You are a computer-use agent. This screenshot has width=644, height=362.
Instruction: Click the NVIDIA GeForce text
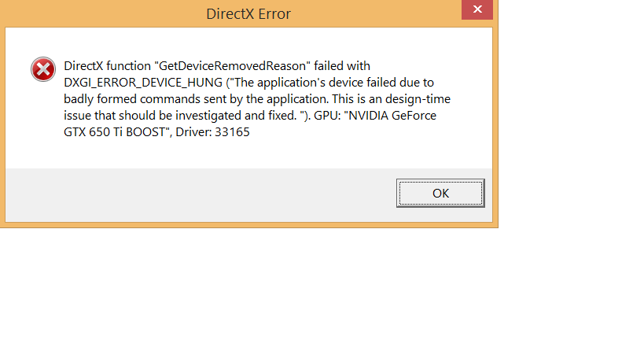coord(392,116)
